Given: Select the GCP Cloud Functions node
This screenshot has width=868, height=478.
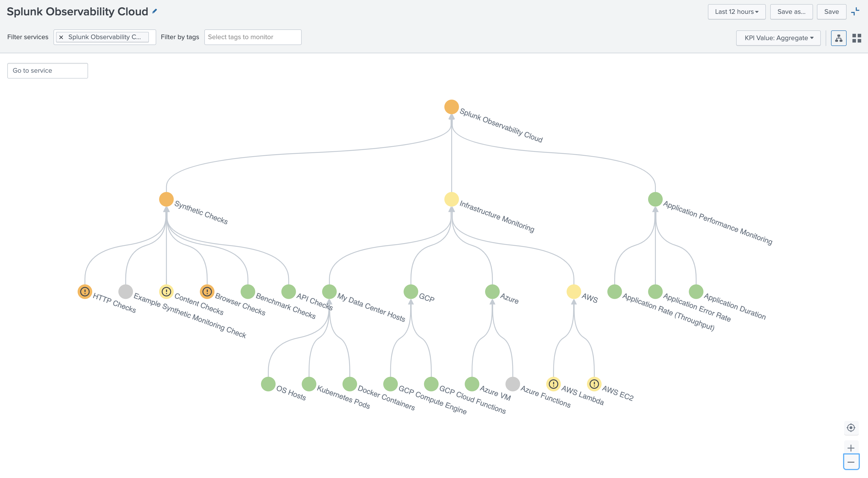Looking at the screenshot, I should click(x=431, y=384).
